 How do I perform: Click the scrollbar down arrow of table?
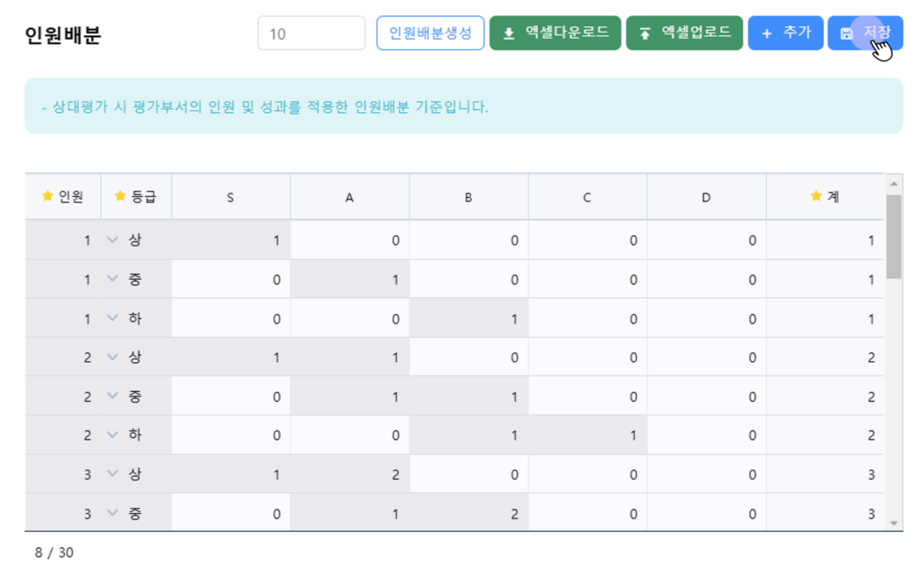894,522
